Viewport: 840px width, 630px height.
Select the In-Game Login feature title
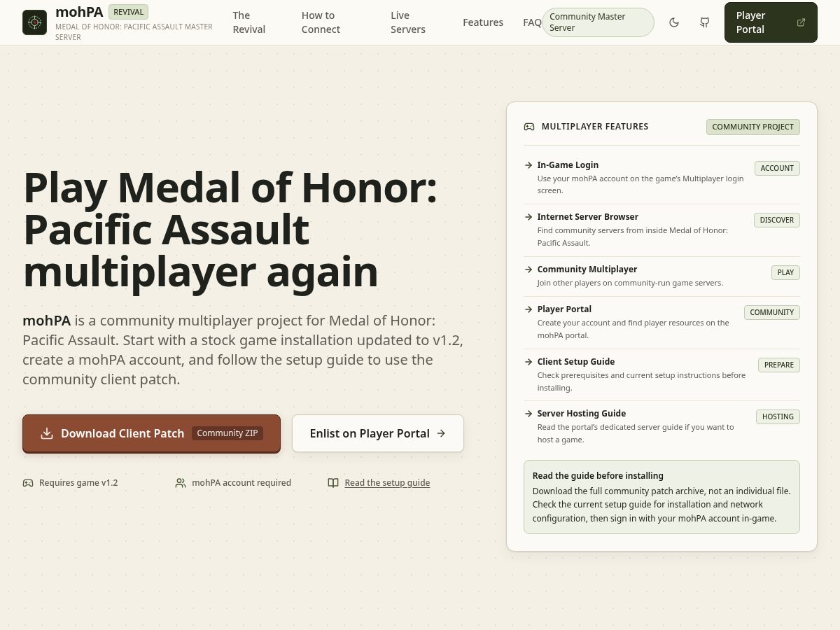tap(568, 165)
